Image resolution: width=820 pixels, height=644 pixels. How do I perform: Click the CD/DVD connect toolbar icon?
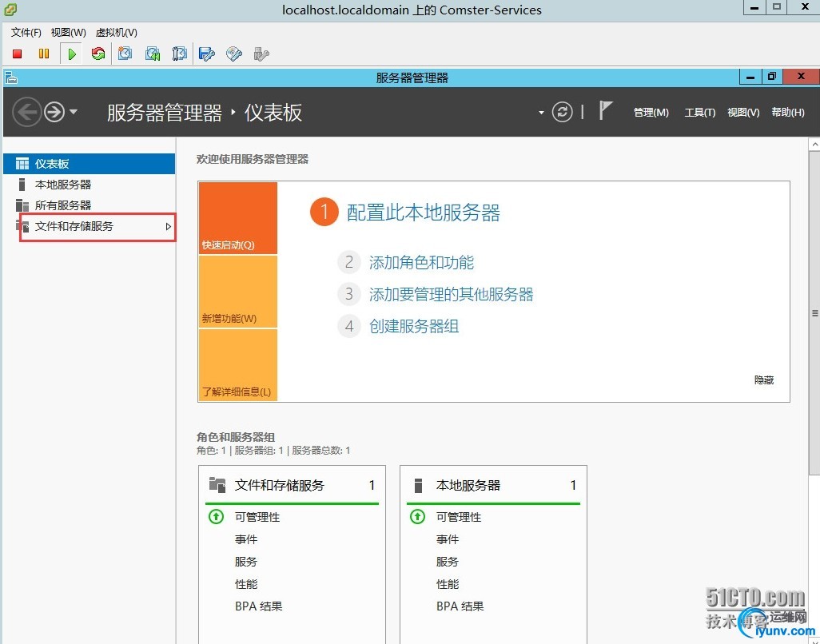click(233, 54)
